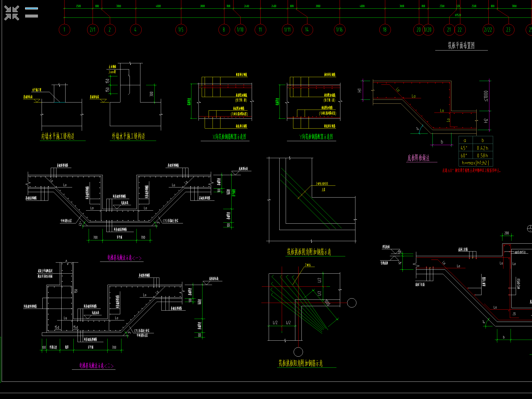
Task: Click the X向筏板钢筋配置示意图 title
Action: point(229,137)
